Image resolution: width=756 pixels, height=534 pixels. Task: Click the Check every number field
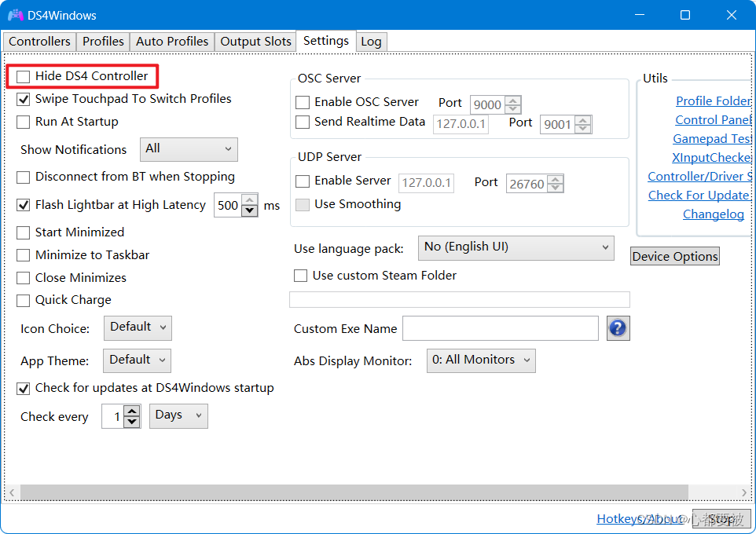coord(113,416)
